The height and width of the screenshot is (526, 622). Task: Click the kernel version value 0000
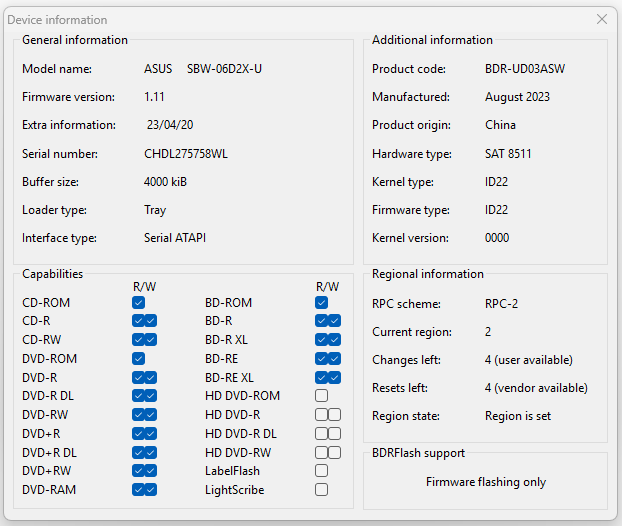click(497, 238)
